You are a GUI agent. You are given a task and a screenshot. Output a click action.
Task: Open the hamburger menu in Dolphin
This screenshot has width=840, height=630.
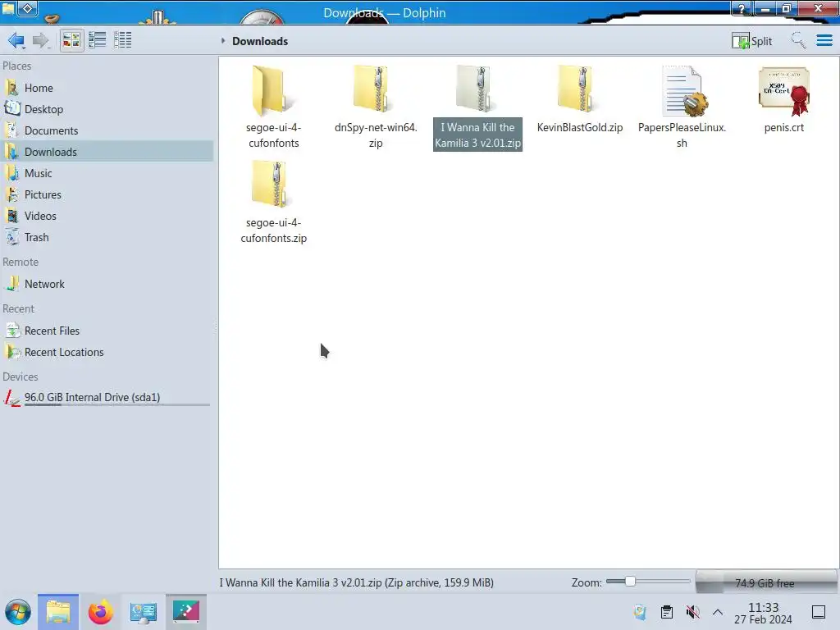[x=824, y=40]
